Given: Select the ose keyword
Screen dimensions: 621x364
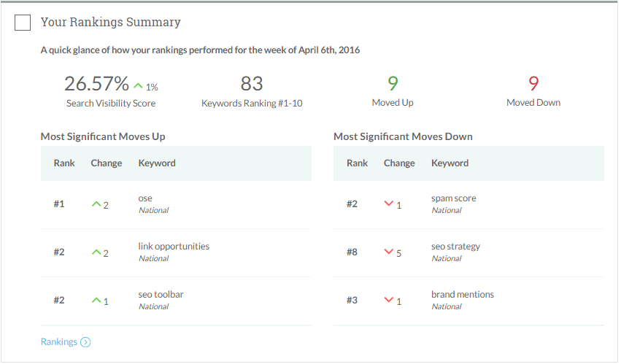Looking at the screenshot, I should click(145, 198).
